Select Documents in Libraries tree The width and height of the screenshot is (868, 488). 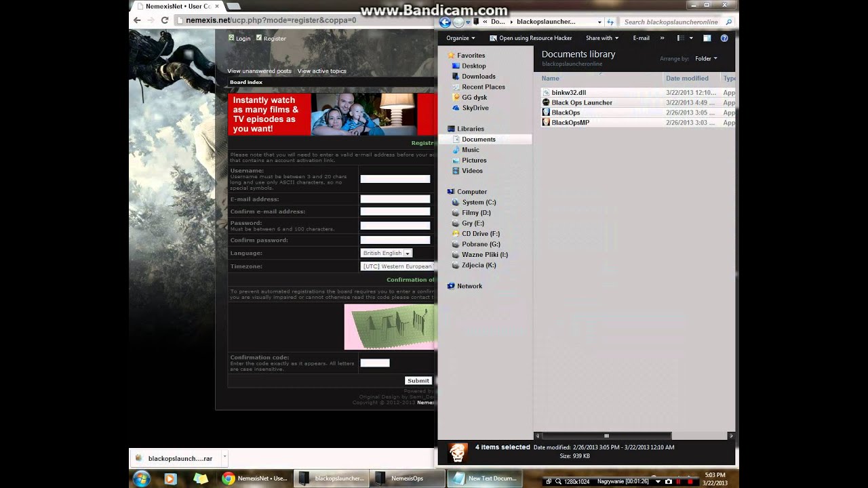pos(478,139)
